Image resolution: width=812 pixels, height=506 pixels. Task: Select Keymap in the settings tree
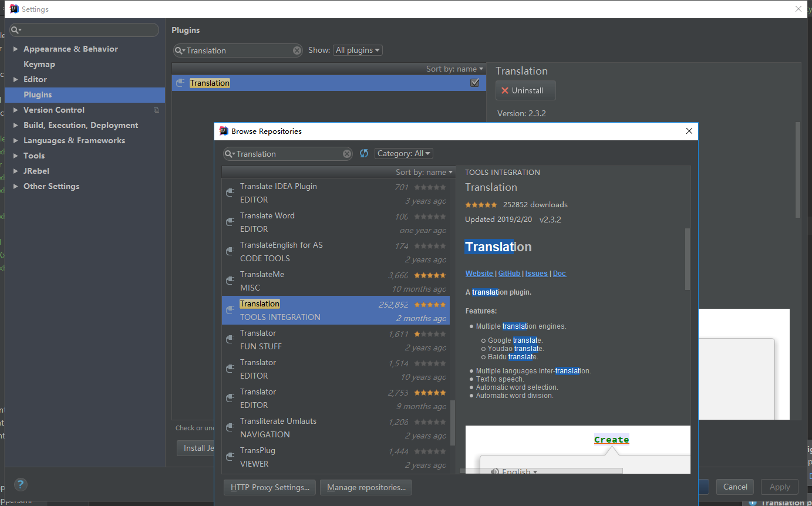coord(39,64)
